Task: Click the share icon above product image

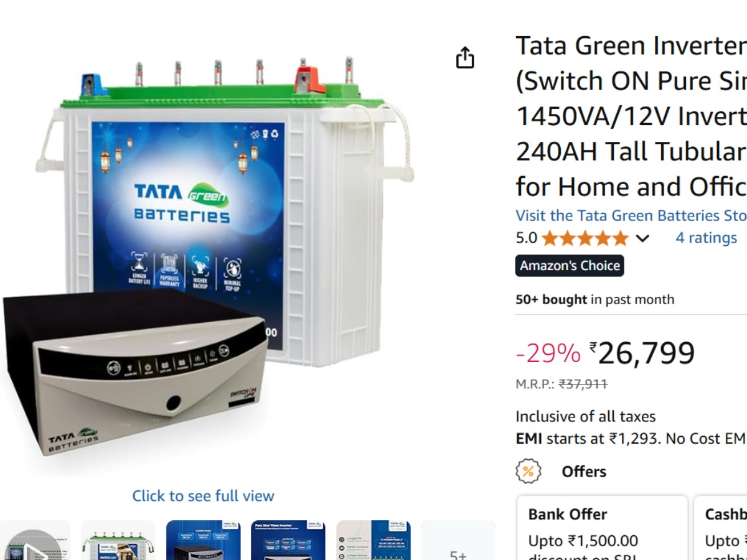Action: 465,57
